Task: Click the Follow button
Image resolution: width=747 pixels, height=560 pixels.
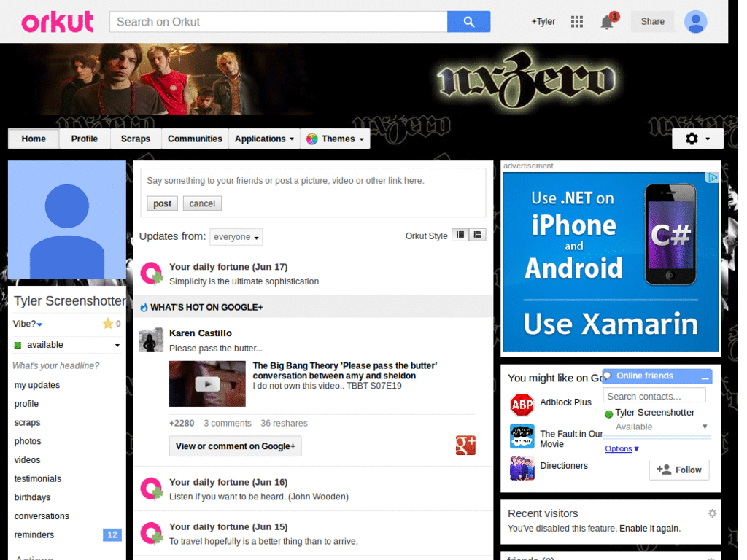Action: pos(679,470)
